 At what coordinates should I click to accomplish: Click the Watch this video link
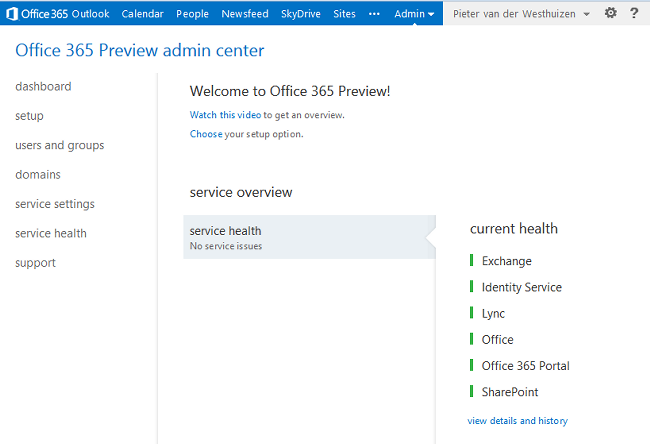click(x=226, y=115)
